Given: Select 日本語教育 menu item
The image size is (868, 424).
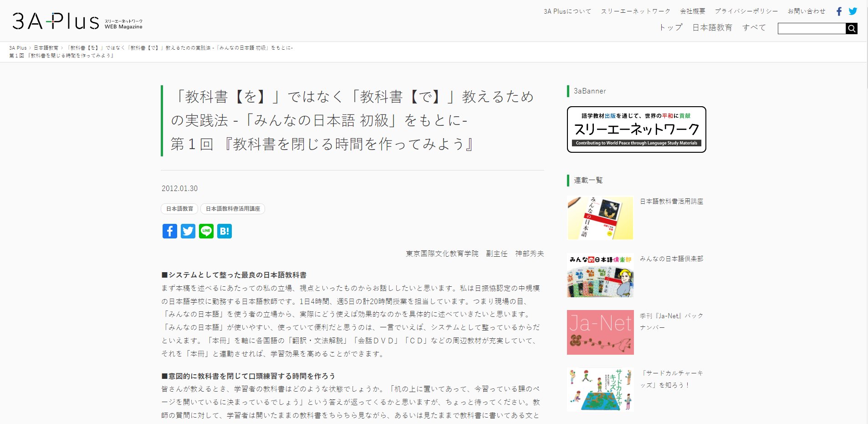Looking at the screenshot, I should (x=712, y=28).
